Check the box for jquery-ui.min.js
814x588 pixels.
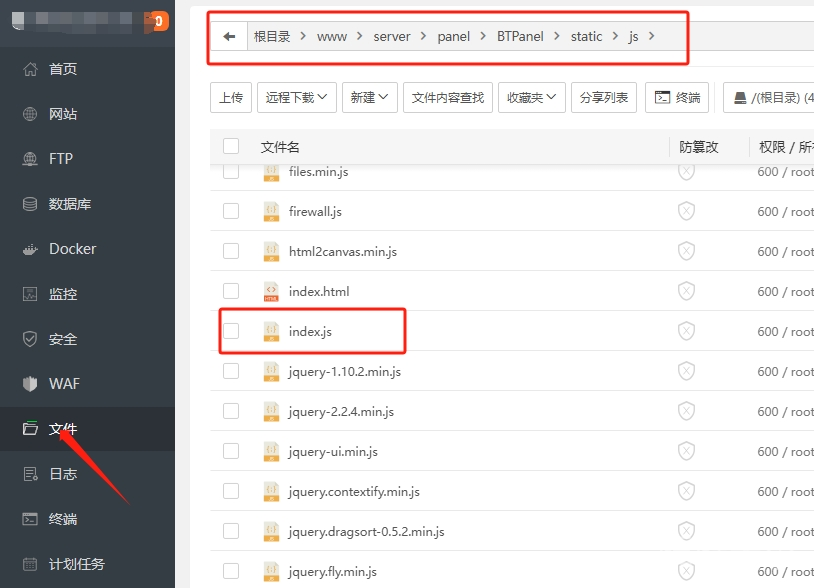tap(231, 451)
